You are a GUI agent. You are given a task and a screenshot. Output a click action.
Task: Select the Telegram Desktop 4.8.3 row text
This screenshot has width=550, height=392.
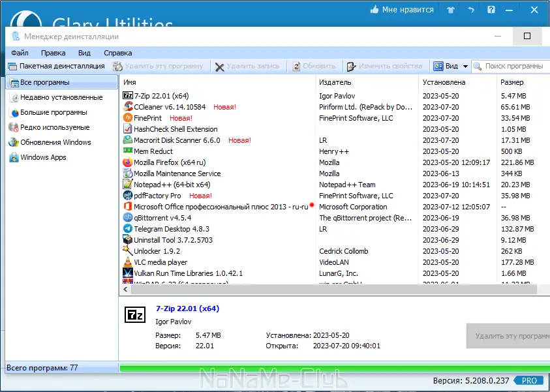point(172,229)
